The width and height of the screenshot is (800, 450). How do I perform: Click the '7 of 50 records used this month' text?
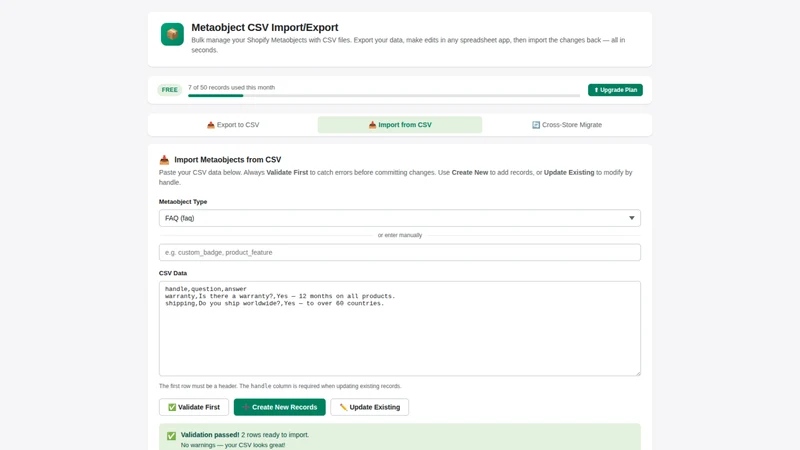(231, 87)
